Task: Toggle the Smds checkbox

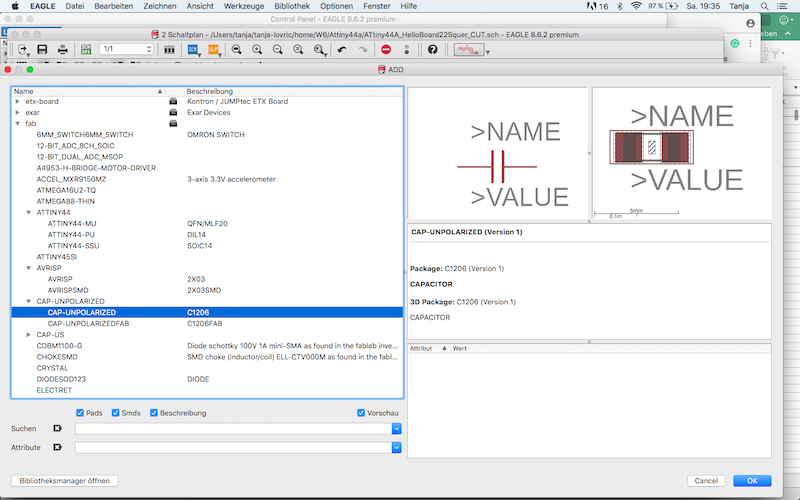Action: pos(116,413)
